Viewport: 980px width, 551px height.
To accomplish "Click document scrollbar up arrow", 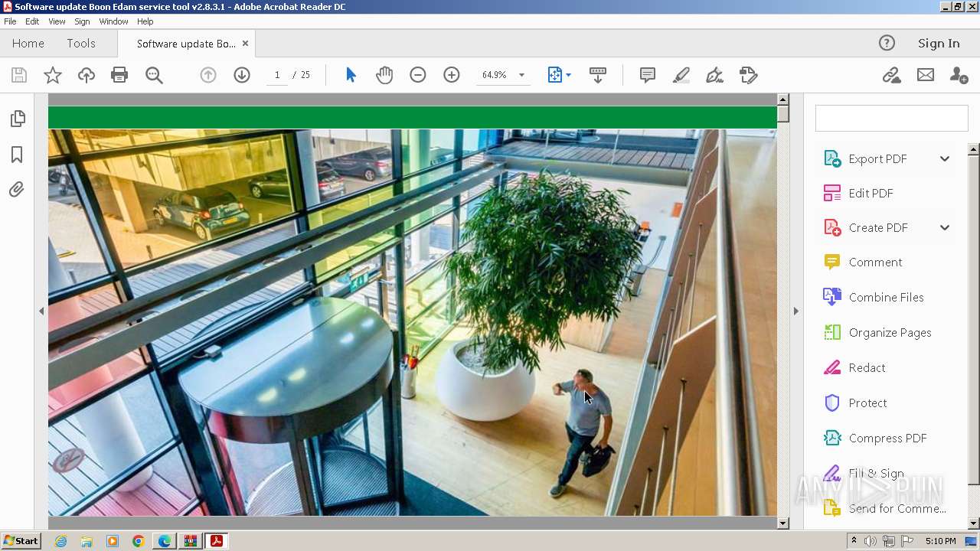I will 782,99.
